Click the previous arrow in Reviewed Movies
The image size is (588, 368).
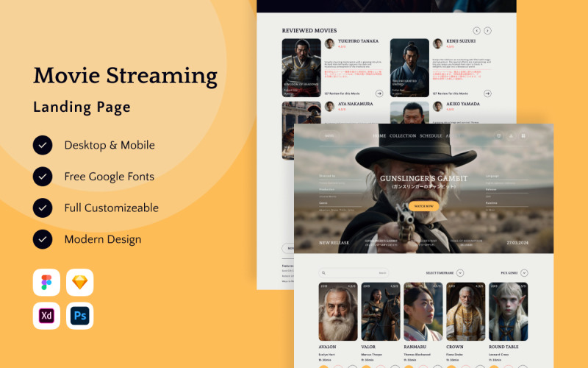[x=476, y=31]
